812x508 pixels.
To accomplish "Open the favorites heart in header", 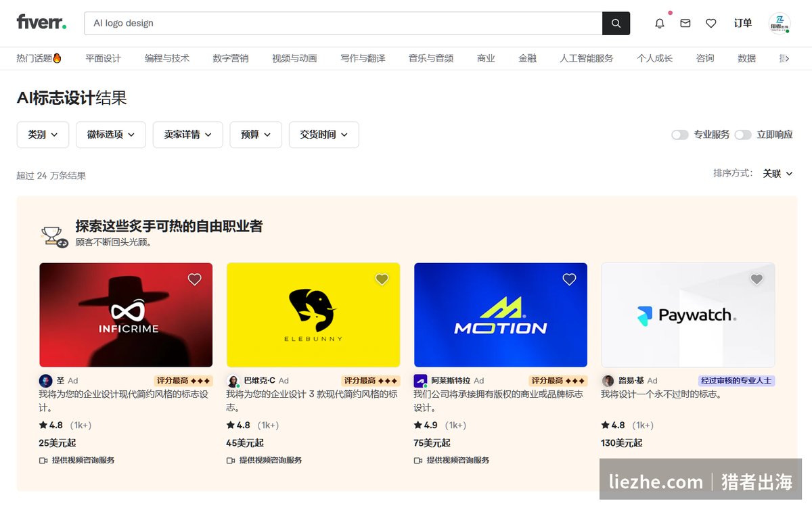I will coord(711,23).
